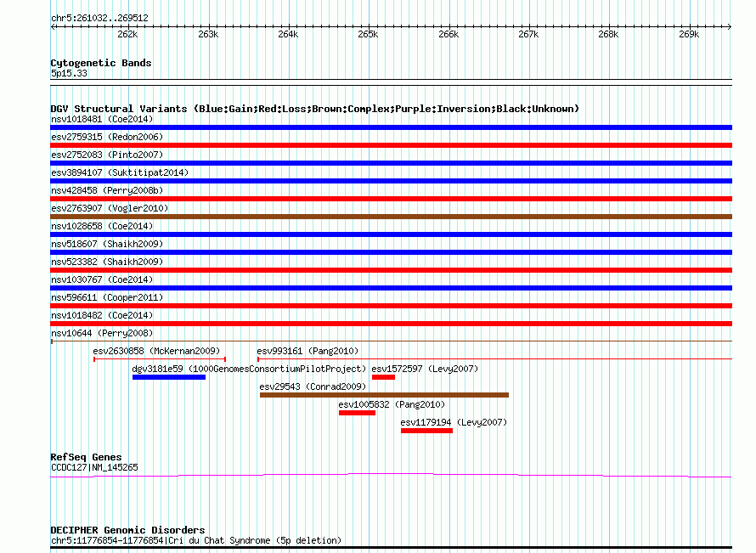Click the Cri du Chat Syndrome DECIPHER entry

[196, 540]
